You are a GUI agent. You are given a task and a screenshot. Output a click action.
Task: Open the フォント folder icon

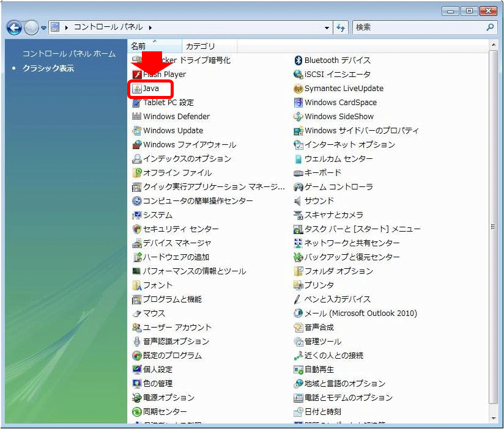137,285
